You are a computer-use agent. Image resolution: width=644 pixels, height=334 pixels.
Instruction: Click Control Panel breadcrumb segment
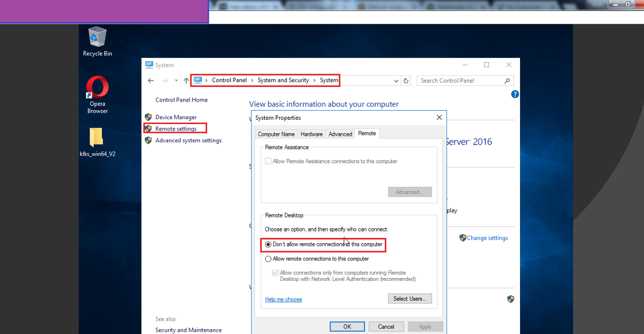pos(229,80)
